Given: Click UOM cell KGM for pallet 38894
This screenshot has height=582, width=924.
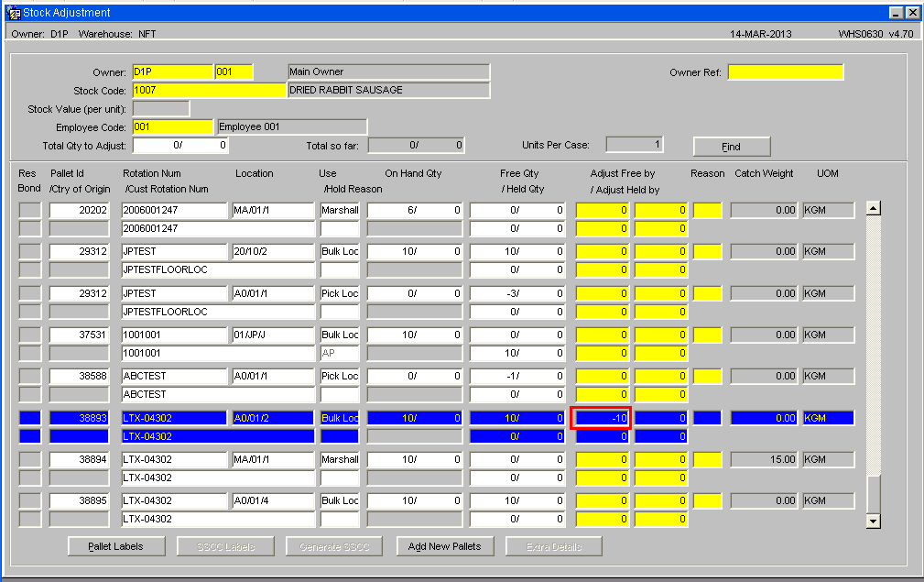Looking at the screenshot, I should (829, 459).
